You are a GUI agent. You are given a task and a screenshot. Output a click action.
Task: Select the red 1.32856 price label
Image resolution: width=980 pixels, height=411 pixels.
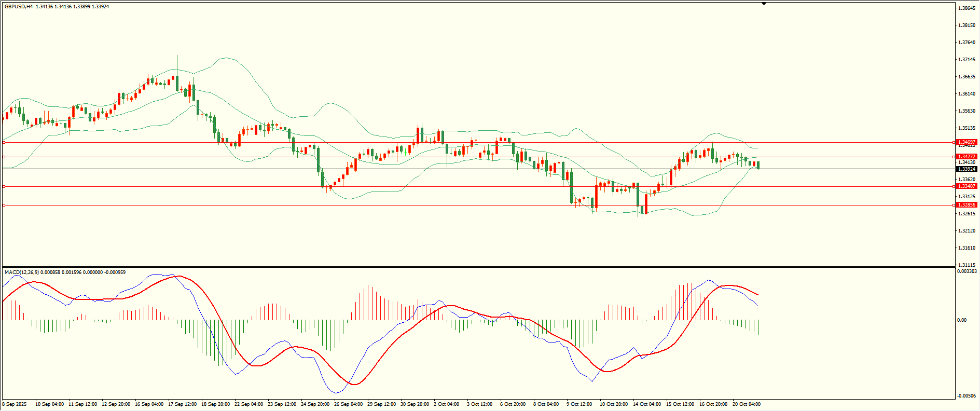[967, 205]
